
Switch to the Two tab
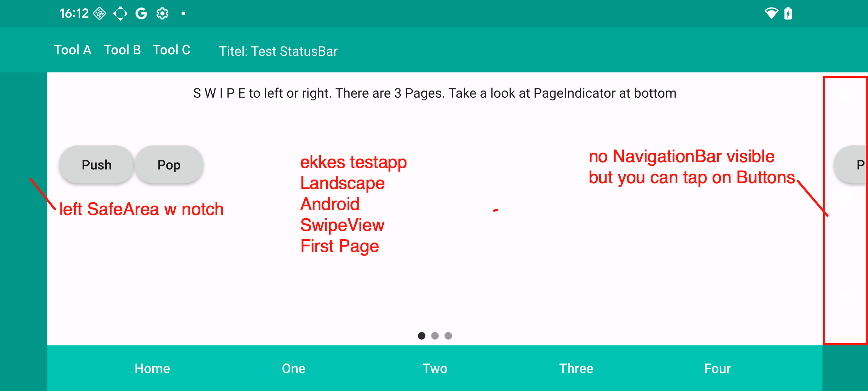tap(435, 369)
